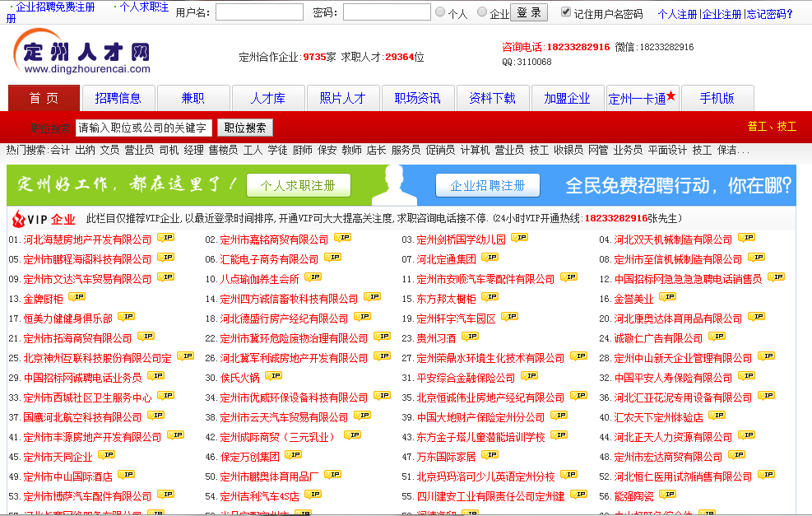
Task: Click the 忘记密码? link
Action: (x=769, y=15)
